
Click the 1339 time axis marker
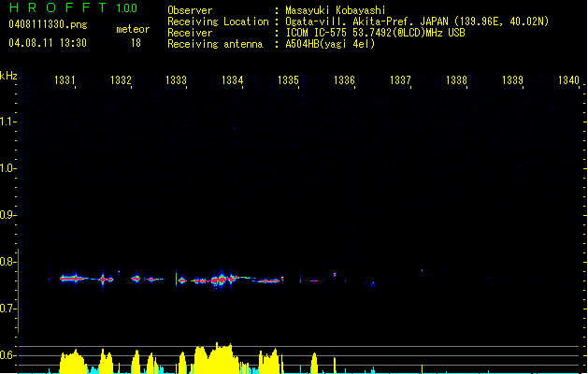[512, 79]
